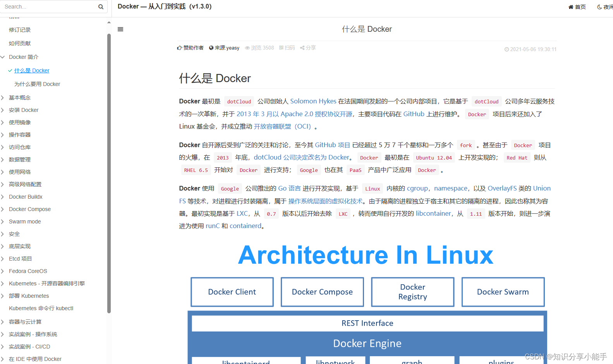The image size is (613, 364).
Task: Follow the Solomon Hykes link
Action: pyautogui.click(x=313, y=101)
